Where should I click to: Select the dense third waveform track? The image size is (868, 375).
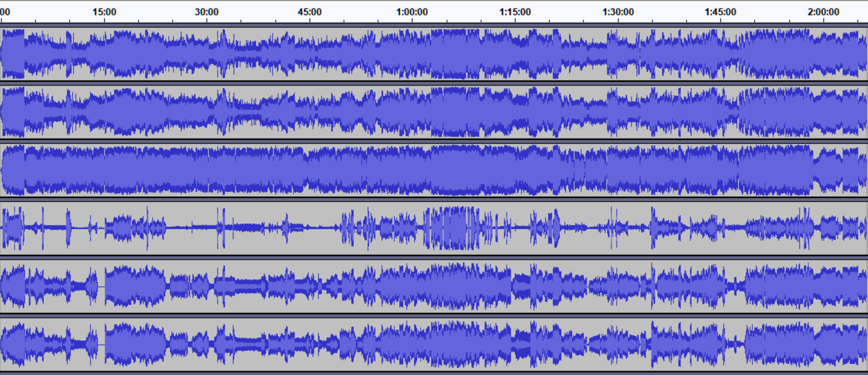coord(433,170)
